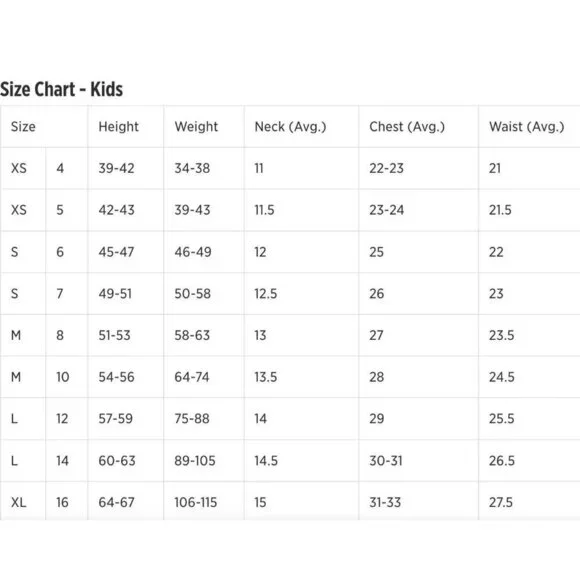Screen dimensions: 580x580
Task: Select the L size 12 row label
Action: 14,419
